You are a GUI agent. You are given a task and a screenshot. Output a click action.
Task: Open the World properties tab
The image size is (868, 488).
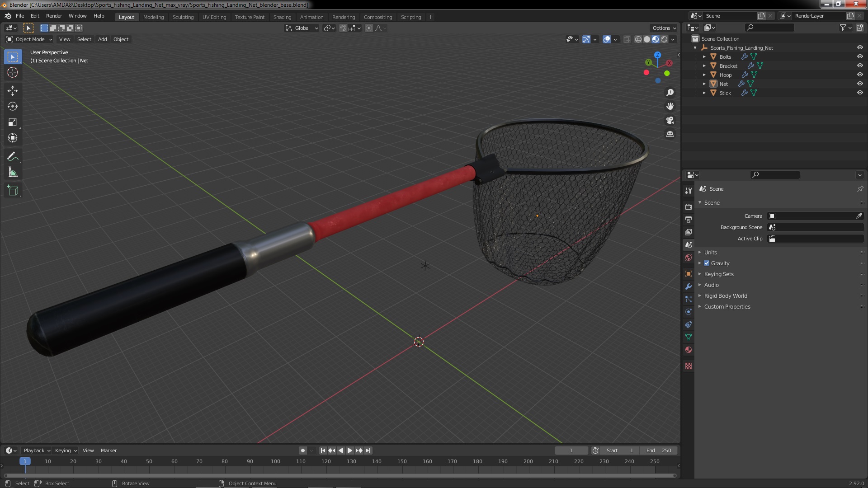(689, 258)
